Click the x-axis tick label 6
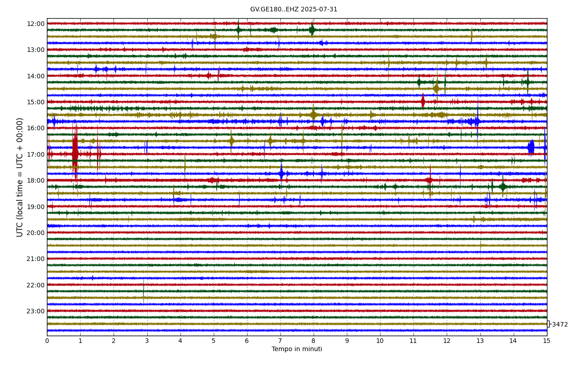Image resolution: width=588 pixels, height=373 pixels. [247, 341]
